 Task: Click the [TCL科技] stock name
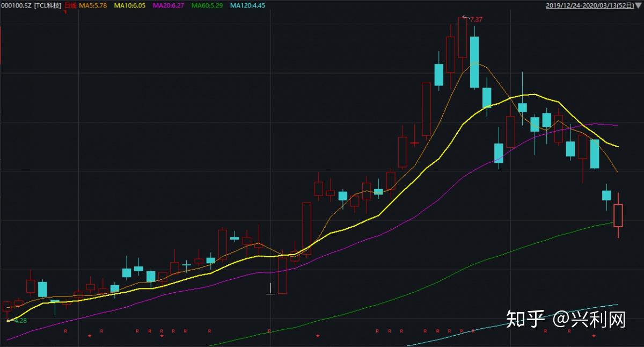[47, 5]
